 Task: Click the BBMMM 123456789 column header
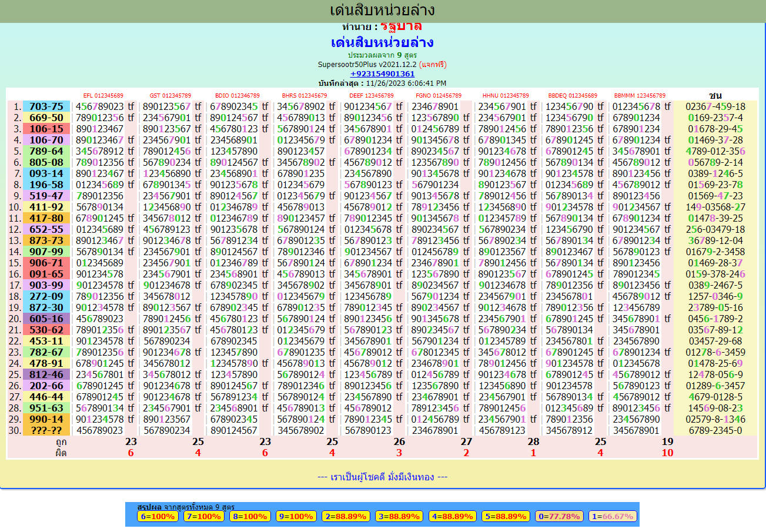[x=640, y=95]
